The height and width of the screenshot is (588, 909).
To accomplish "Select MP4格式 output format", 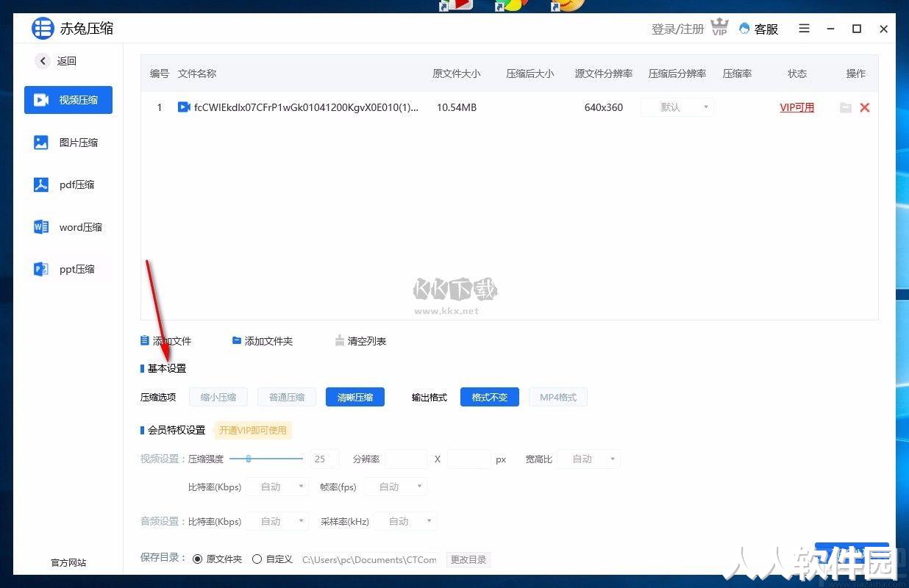I will click(x=558, y=397).
